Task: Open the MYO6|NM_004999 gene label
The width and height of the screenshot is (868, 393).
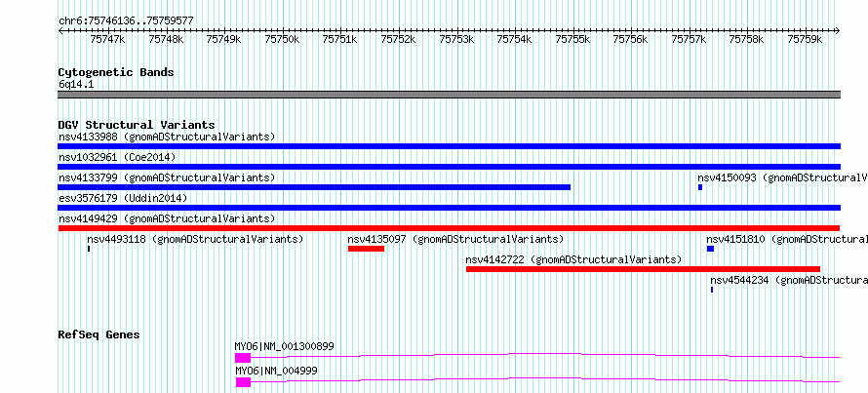Action: tap(277, 371)
